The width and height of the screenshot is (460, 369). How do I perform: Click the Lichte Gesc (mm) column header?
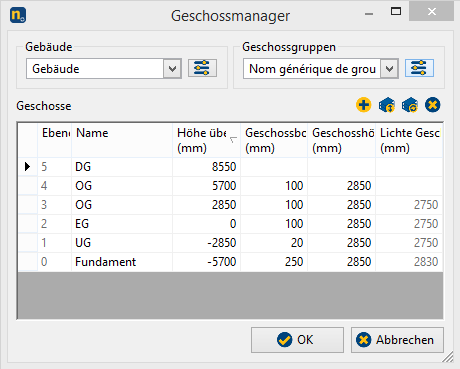pos(409,140)
